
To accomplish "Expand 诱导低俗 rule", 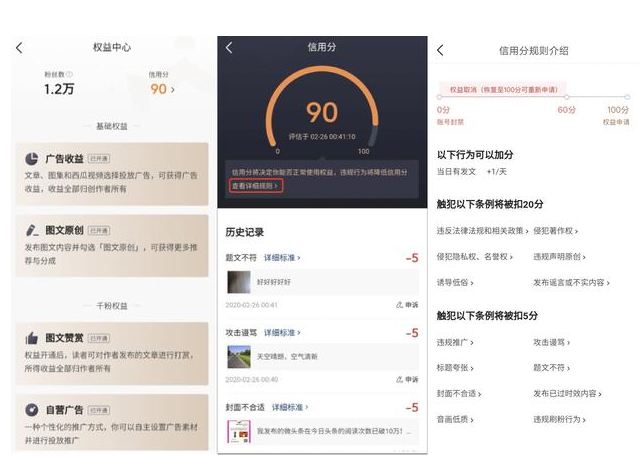I will point(455,283).
